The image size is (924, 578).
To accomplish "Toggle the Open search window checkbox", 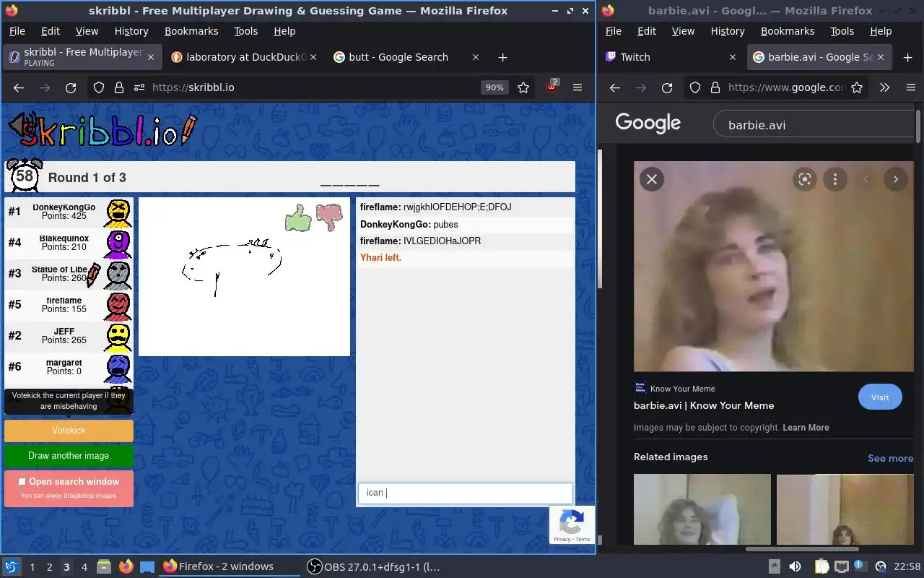I will tap(22, 481).
